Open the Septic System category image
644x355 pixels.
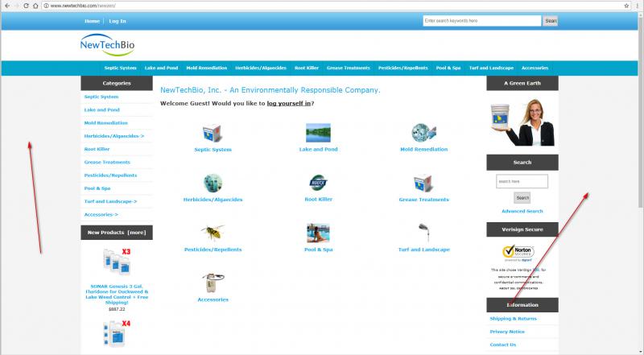point(213,133)
